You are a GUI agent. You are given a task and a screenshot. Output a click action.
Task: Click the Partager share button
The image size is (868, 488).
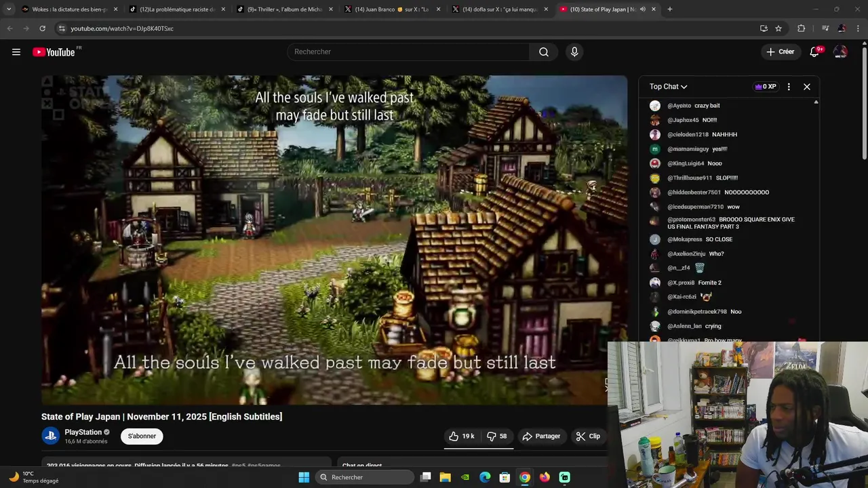pyautogui.click(x=541, y=436)
